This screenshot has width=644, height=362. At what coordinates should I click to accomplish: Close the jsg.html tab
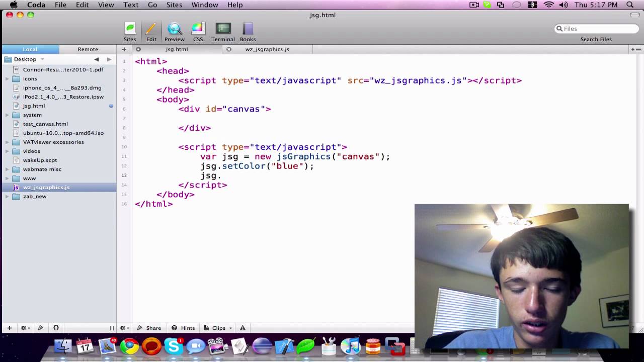pyautogui.click(x=138, y=49)
